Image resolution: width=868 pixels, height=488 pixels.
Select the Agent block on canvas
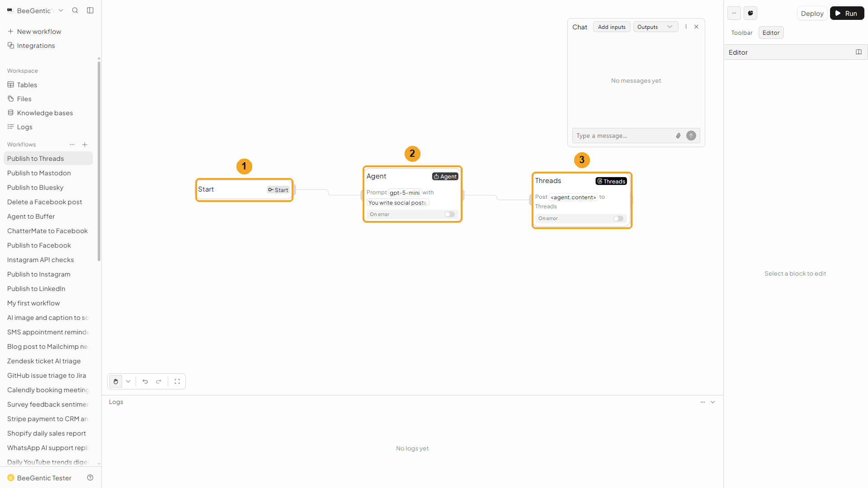412,194
